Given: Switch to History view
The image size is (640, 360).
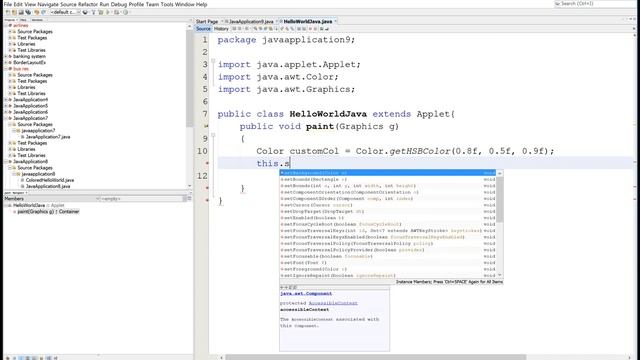Looking at the screenshot, I should tap(221, 29).
